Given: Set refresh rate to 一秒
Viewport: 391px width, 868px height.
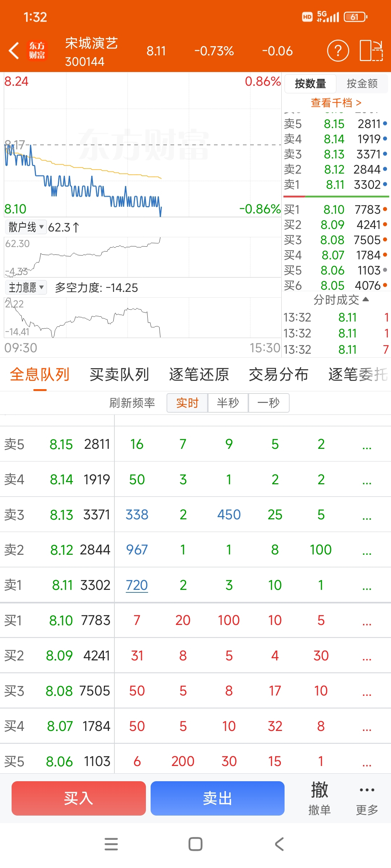Looking at the screenshot, I should tap(269, 403).
